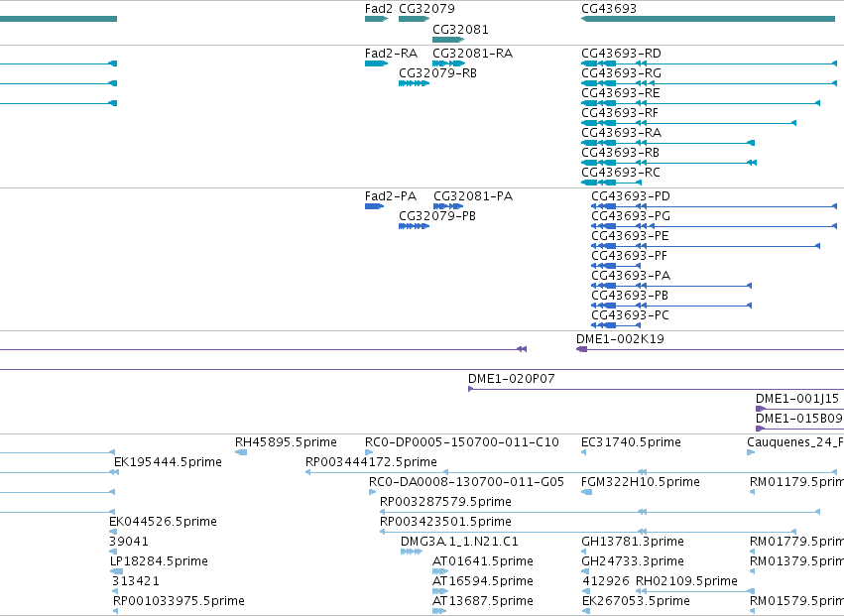
Task: Select feature 39041
Action: (x=129, y=543)
